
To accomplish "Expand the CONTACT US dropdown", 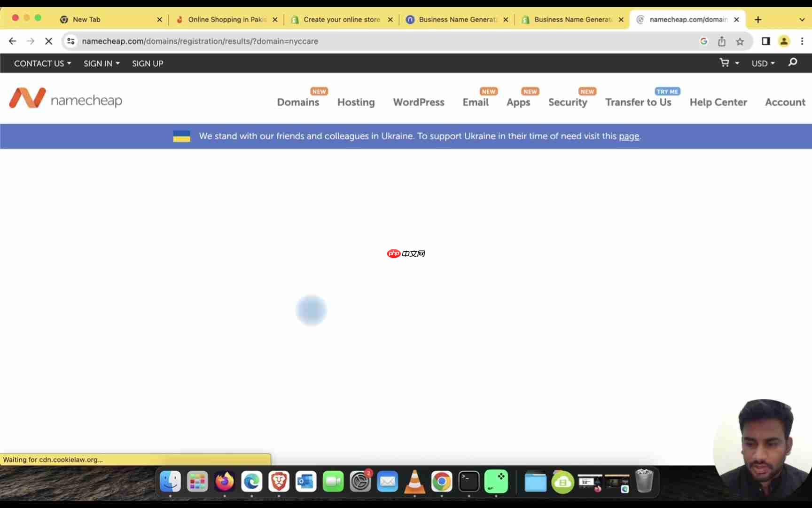I will click(42, 63).
